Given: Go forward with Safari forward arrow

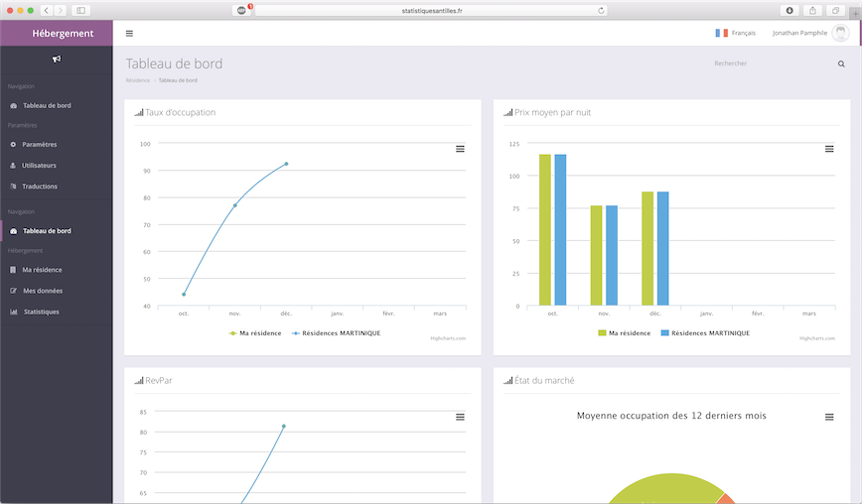Looking at the screenshot, I should click(x=61, y=11).
